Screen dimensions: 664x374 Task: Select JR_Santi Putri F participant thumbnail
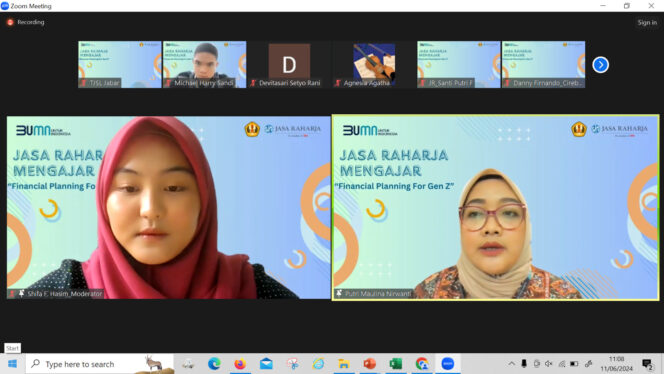(x=459, y=64)
